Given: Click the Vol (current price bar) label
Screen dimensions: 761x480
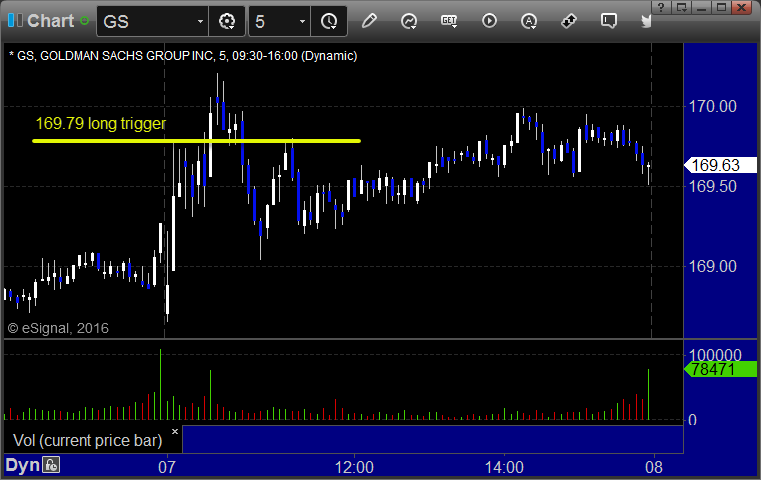Looking at the screenshot, I should pyautogui.click(x=87, y=441).
